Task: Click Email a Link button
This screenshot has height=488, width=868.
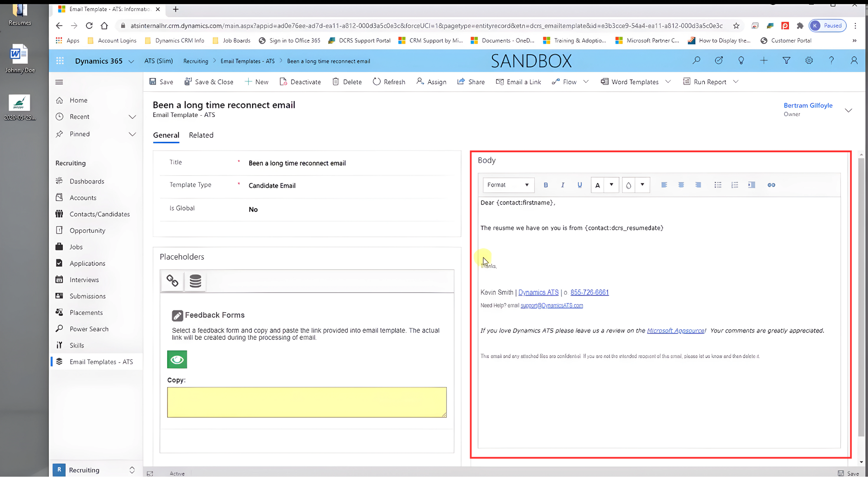Action: [x=519, y=82]
